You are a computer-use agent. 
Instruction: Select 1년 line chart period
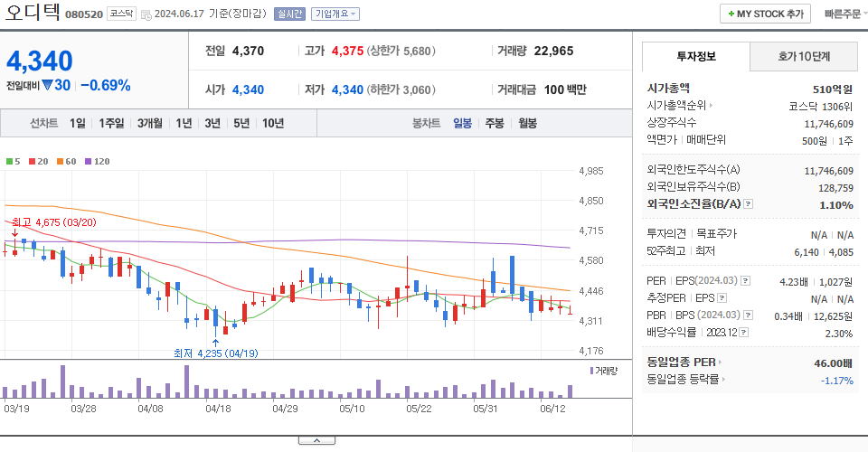tap(184, 123)
